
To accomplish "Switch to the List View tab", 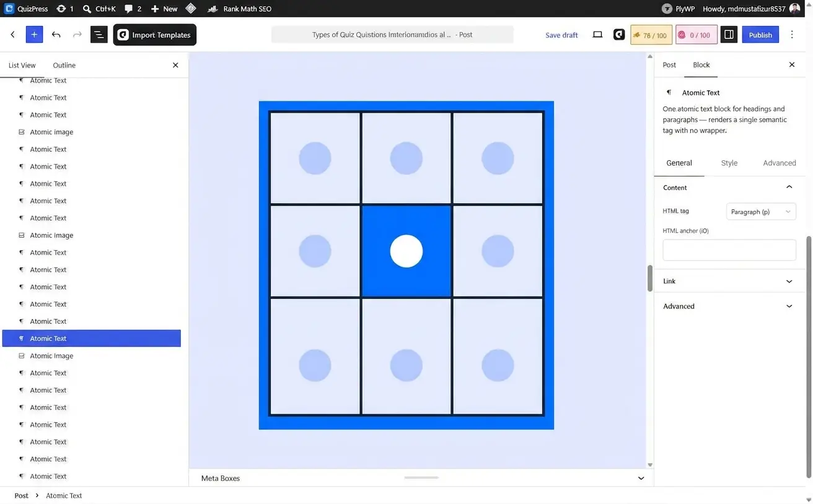I will pos(22,65).
